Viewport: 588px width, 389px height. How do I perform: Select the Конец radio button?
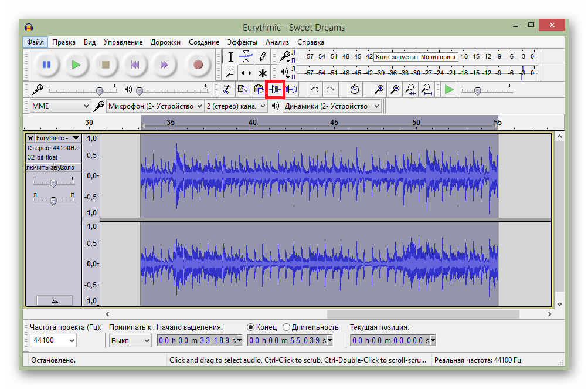click(251, 327)
